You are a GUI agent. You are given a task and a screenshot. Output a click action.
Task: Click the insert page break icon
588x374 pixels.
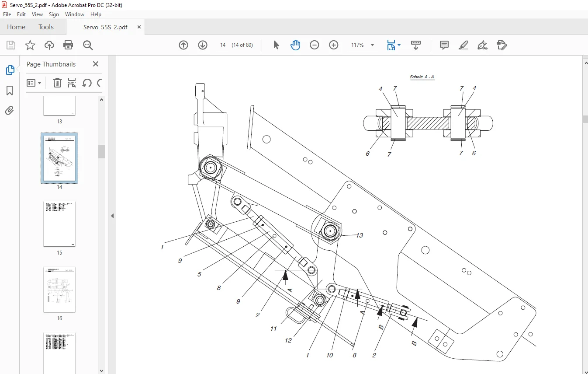point(72,83)
